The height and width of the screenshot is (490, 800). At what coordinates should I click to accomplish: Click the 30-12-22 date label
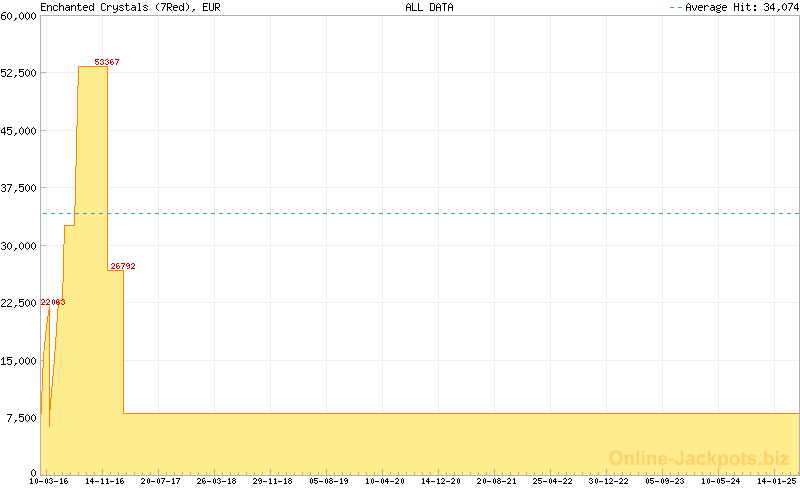[x=609, y=481]
